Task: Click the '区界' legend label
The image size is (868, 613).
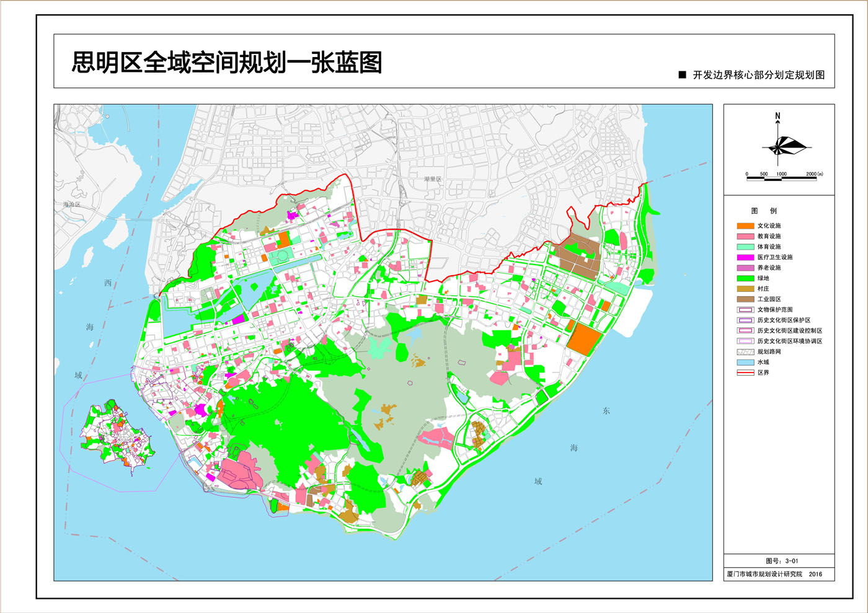Action: (x=763, y=373)
